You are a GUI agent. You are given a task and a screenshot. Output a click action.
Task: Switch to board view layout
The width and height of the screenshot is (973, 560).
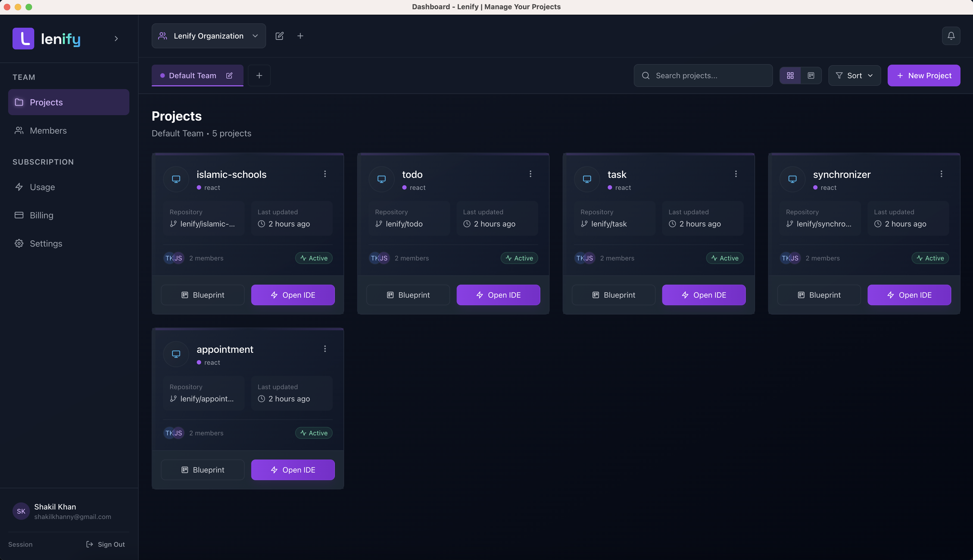pos(811,75)
